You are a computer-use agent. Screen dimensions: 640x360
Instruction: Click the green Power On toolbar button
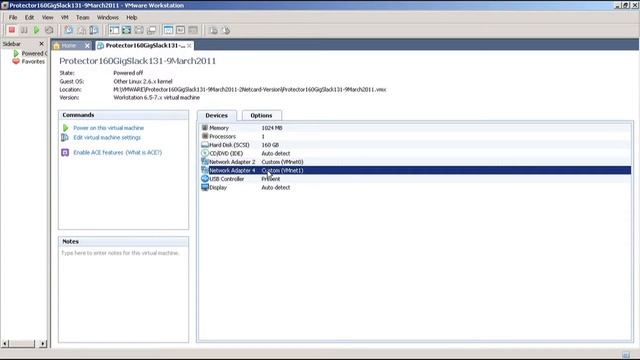point(36,30)
